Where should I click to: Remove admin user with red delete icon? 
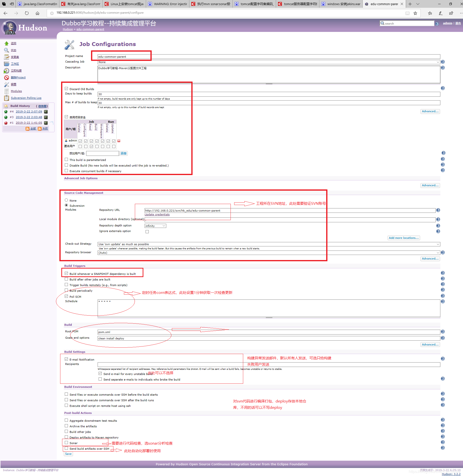click(119, 141)
